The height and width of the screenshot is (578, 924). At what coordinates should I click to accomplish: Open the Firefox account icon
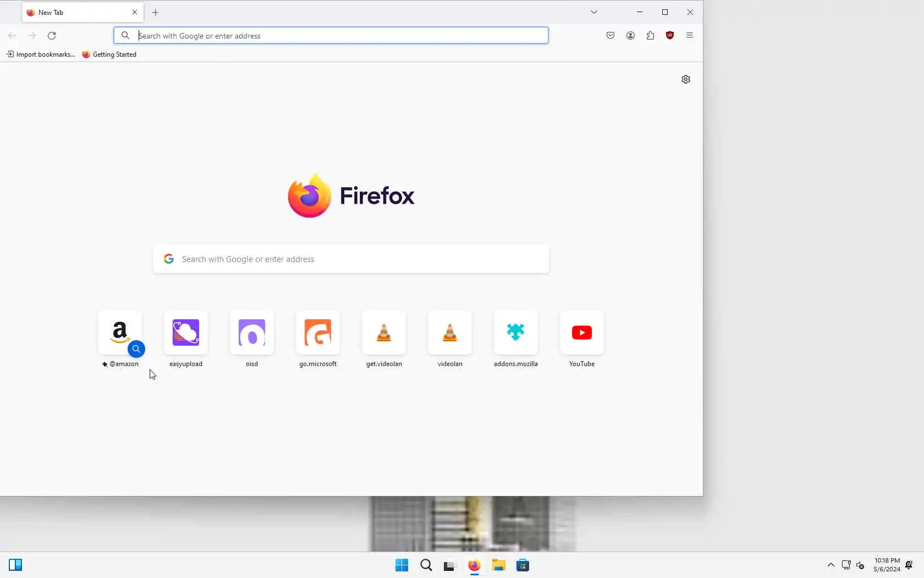click(x=630, y=36)
